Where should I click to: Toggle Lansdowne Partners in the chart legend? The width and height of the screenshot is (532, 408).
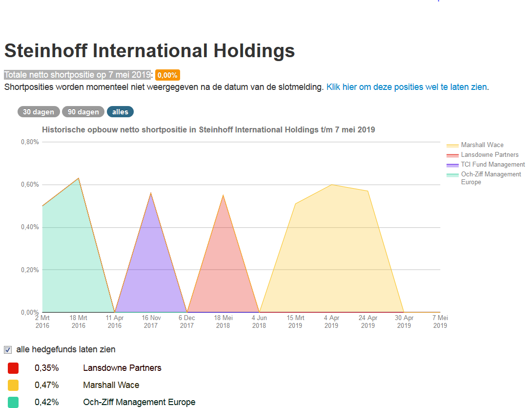pyautogui.click(x=490, y=154)
